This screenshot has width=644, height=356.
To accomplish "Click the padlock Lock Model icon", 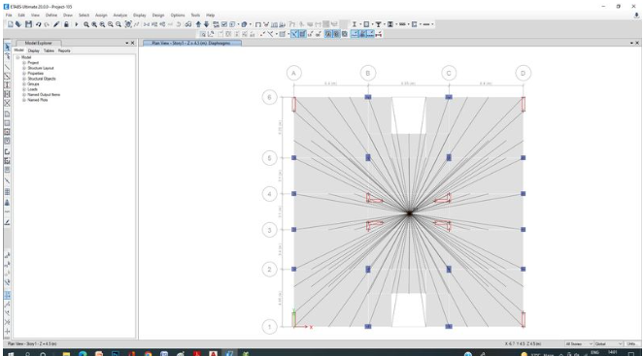I will pyautogui.click(x=66, y=24).
